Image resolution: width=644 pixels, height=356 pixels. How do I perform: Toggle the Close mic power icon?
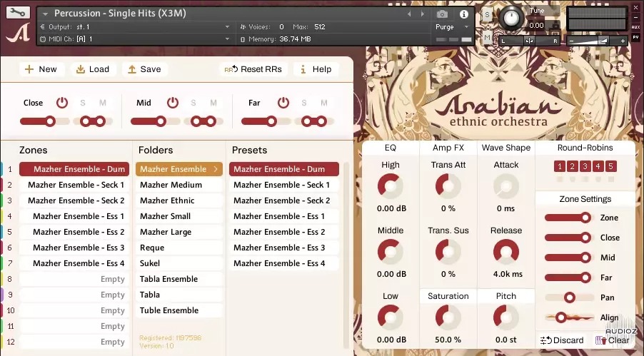click(x=62, y=103)
